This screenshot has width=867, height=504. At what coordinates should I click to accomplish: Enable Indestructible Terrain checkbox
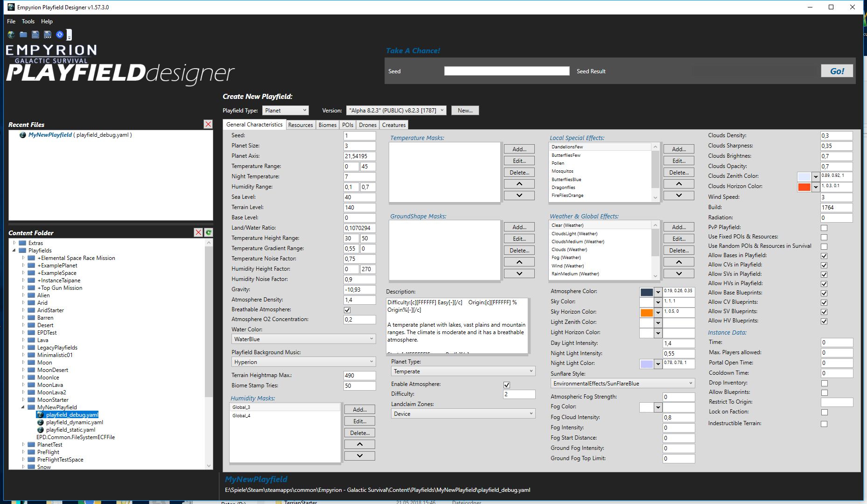824,424
